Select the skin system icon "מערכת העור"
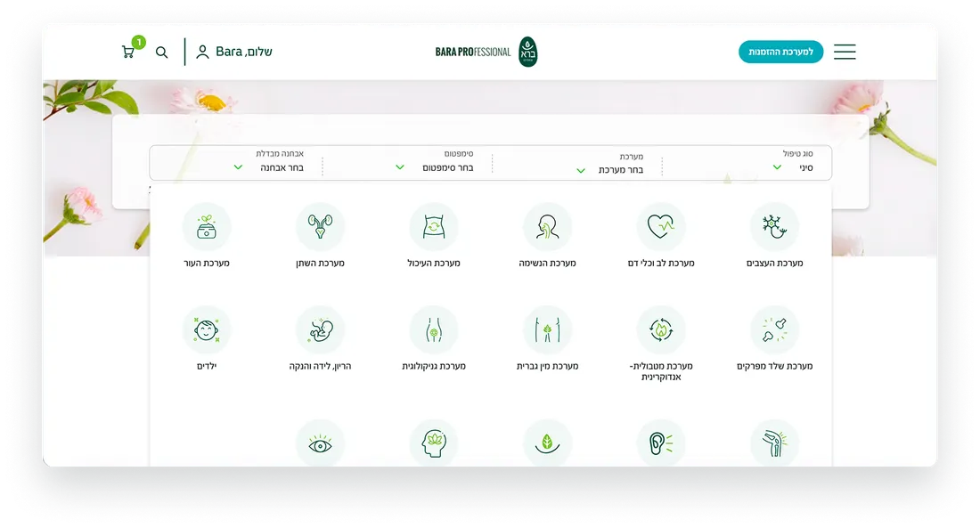 [207, 226]
